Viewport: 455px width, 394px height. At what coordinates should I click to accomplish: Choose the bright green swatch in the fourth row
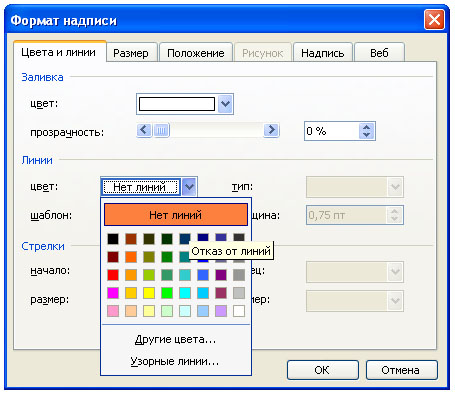point(167,293)
